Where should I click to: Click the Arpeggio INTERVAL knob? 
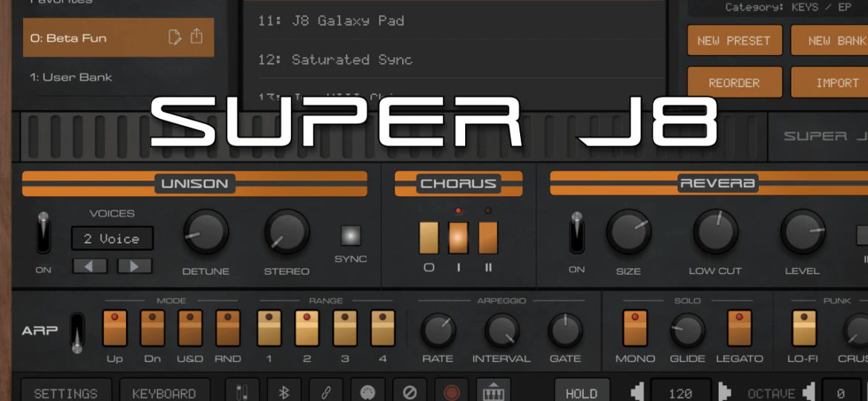[502, 330]
